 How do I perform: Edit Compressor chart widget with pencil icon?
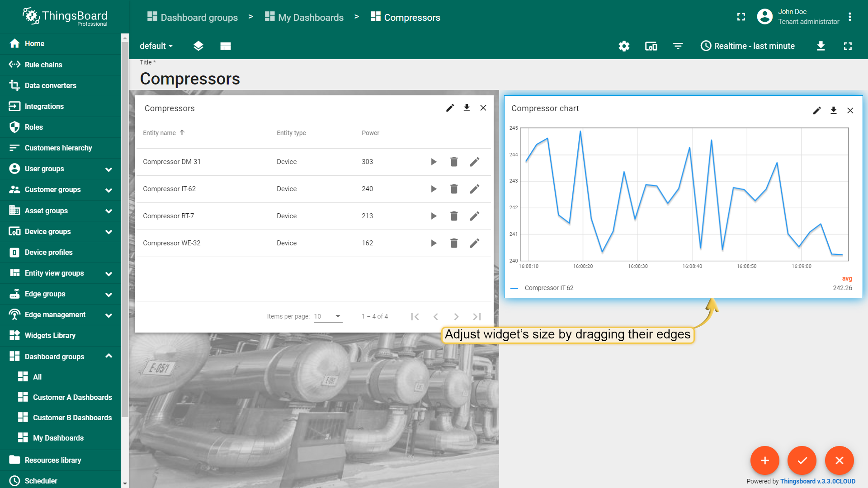pos(816,110)
